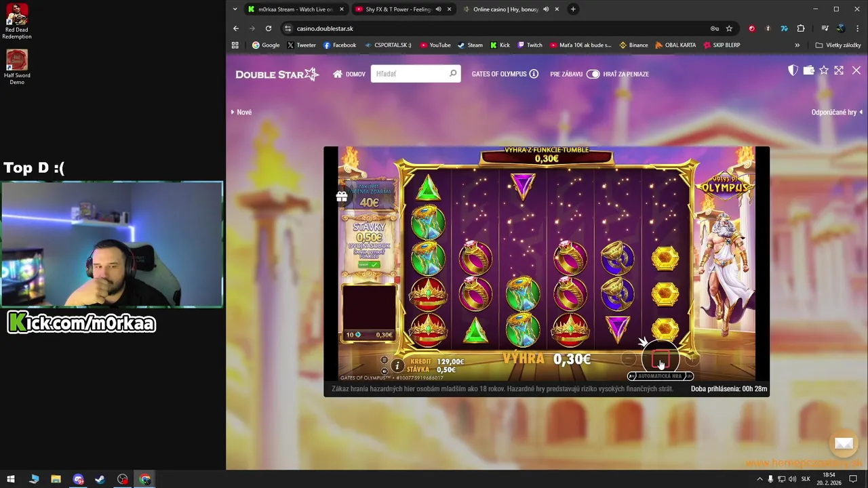Image resolution: width=868 pixels, height=488 pixels.
Task: Click the DoubleStar logo
Action: click(277, 74)
